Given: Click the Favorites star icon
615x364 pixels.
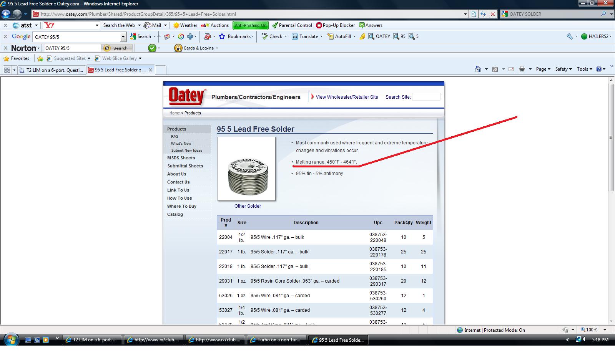Looking at the screenshot, I should coord(6,58).
